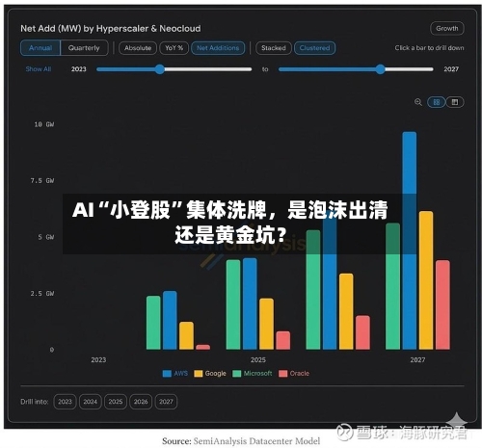
Task: Toggle Oracle series in legend
Action: (x=294, y=374)
